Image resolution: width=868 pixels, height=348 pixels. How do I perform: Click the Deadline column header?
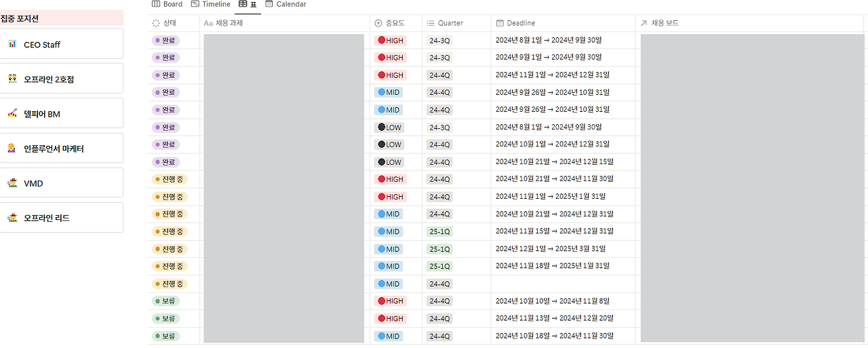(564, 23)
